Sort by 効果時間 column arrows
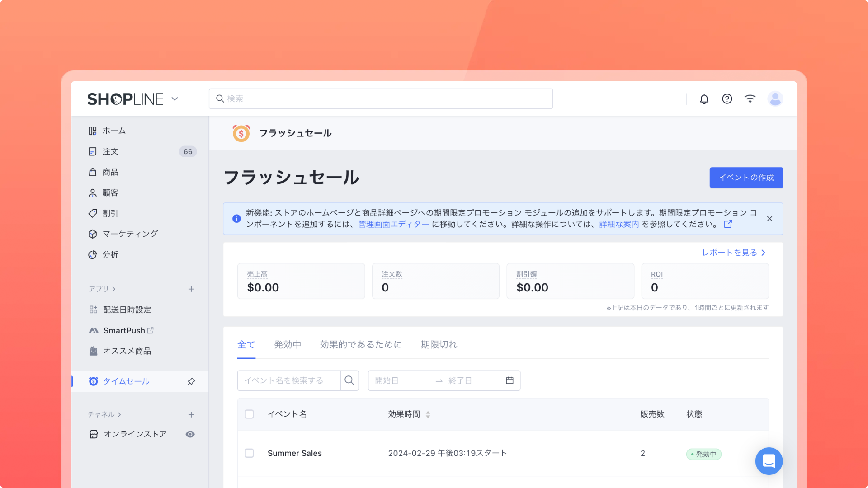Screen dimensions: 868x488 point(428,414)
